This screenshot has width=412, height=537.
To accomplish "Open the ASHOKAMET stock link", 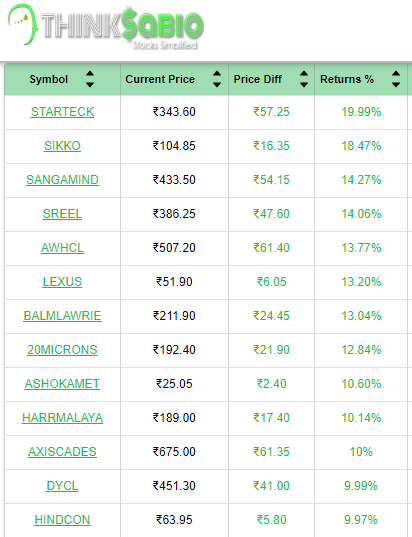I will 62,384.
